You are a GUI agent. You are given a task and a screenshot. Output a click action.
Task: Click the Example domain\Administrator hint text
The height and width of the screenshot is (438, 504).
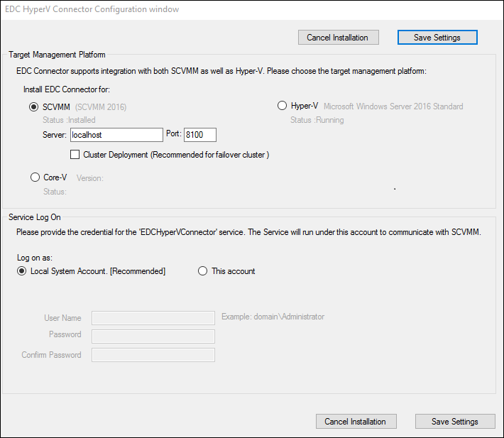273,317
